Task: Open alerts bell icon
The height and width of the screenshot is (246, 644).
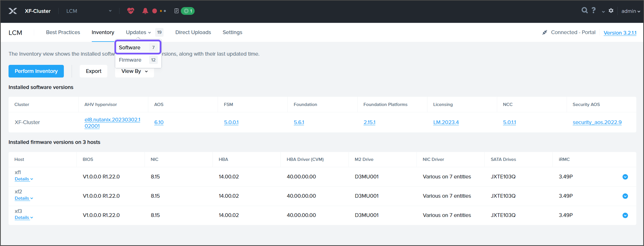Action: 145,11
